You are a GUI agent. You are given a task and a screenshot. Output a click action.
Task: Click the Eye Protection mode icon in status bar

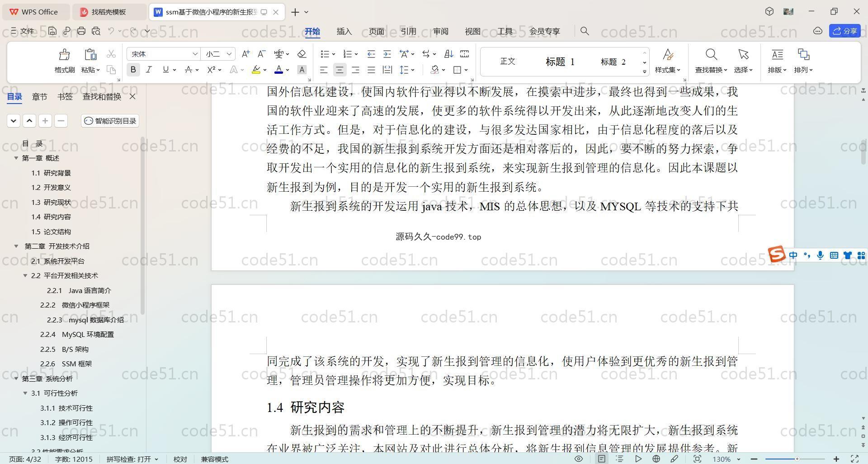pos(578,459)
